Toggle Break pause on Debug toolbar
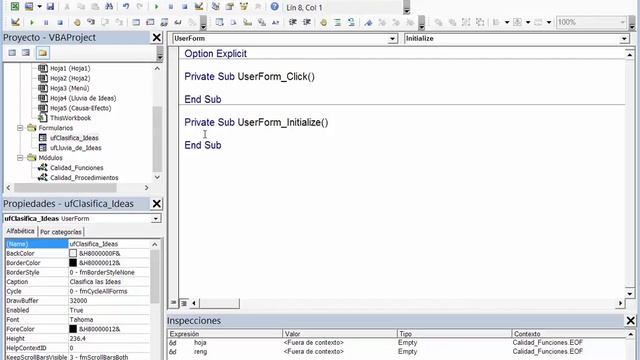The height and width of the screenshot is (360, 640). [x=46, y=22]
